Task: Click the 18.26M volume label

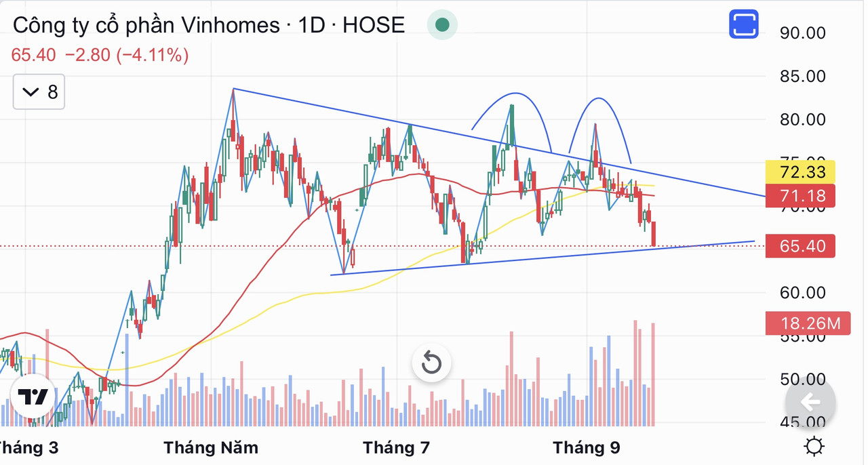Action: 807,323
